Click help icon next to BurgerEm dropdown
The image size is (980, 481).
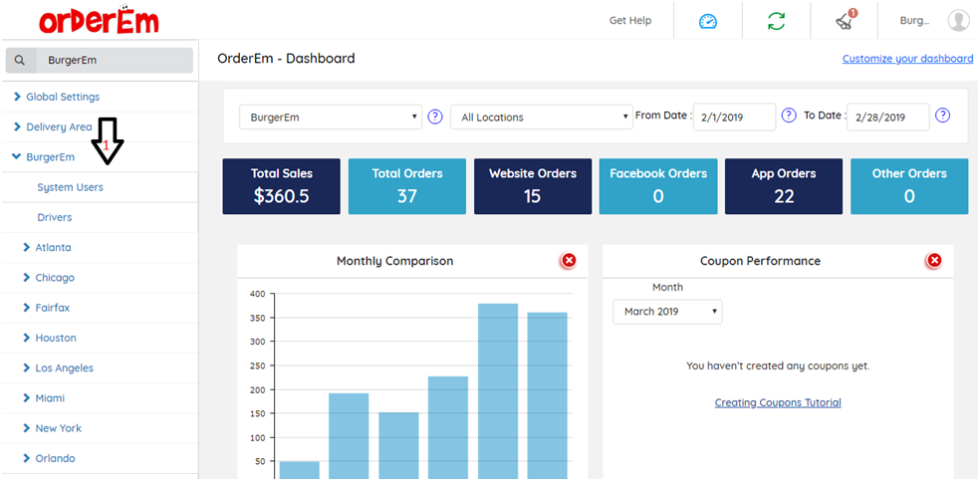435,117
